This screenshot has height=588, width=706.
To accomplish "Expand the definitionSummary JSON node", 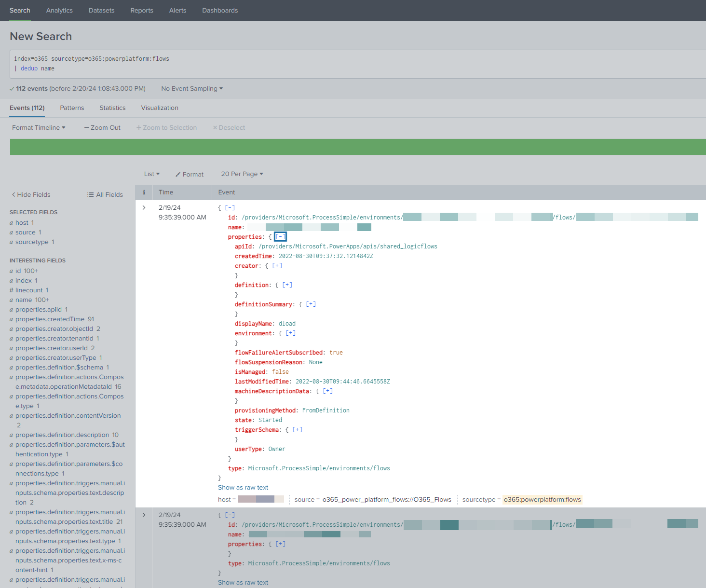I will [311, 304].
